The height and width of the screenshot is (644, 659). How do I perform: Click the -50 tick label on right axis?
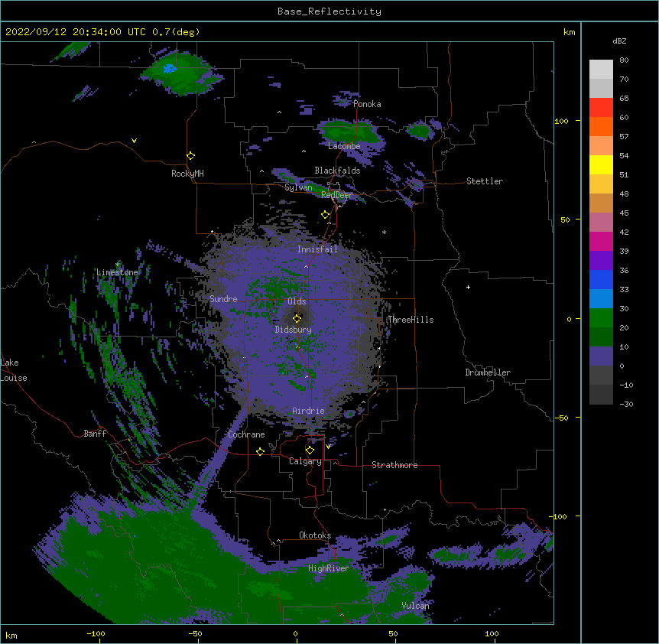[x=561, y=418]
